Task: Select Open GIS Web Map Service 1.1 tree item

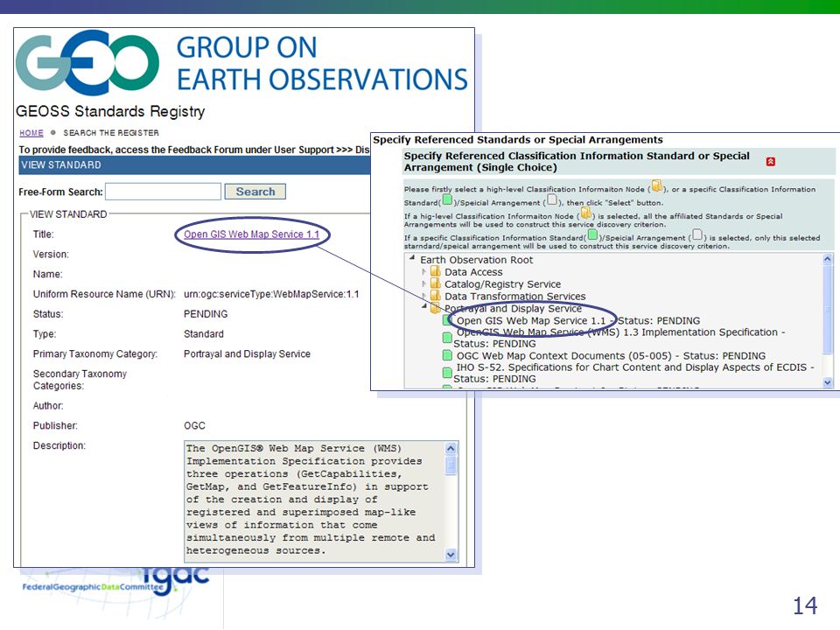Action: click(x=578, y=321)
